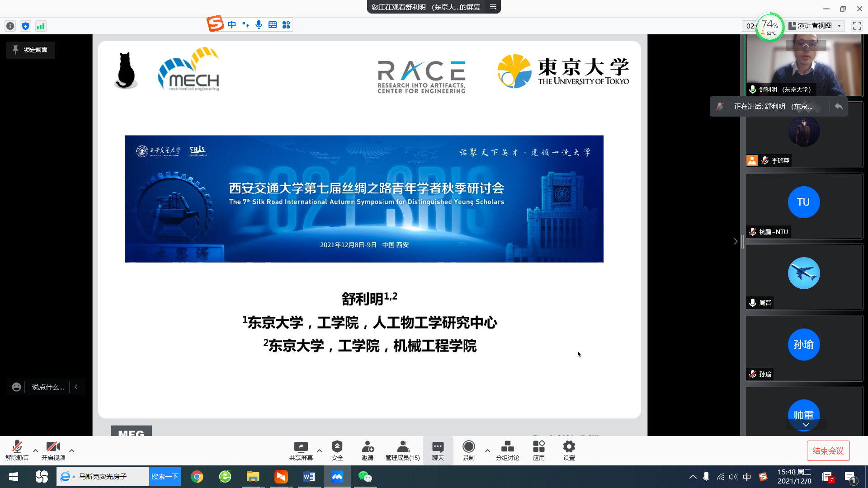Expand audio options arrow beside 解除静音
The height and width of the screenshot is (488, 868).
coord(35,450)
